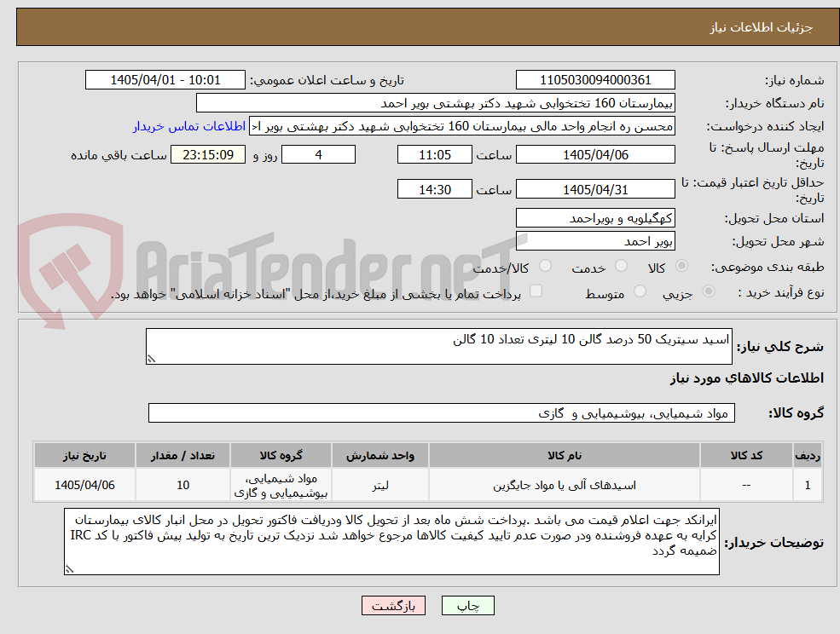Click the کد کالا column header
The width and height of the screenshot is (840, 634).
pyautogui.click(x=746, y=455)
